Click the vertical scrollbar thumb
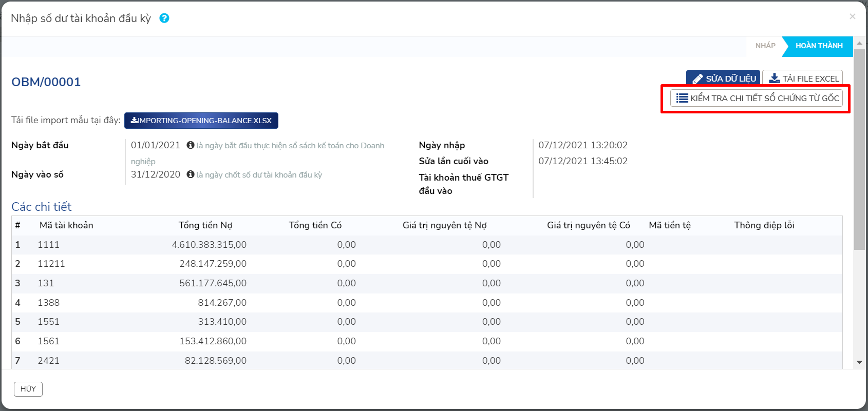Viewport: 868px width, 411px height. 859,150
